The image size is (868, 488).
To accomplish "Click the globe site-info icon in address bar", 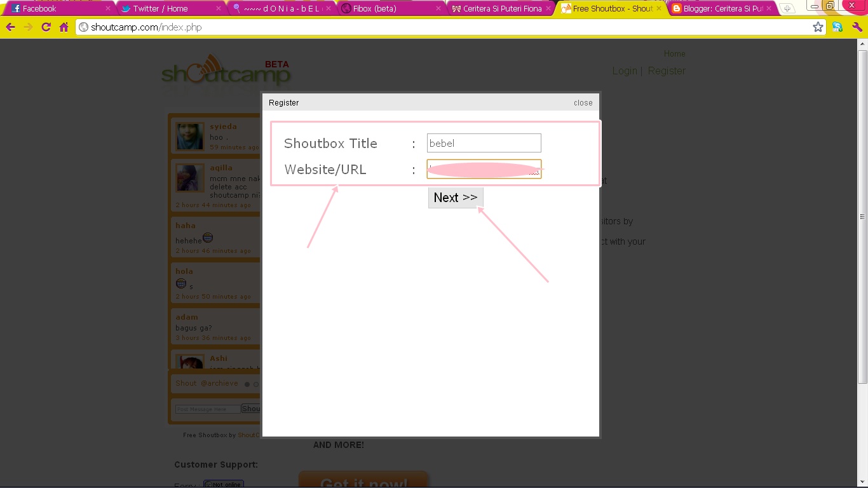I will point(83,27).
